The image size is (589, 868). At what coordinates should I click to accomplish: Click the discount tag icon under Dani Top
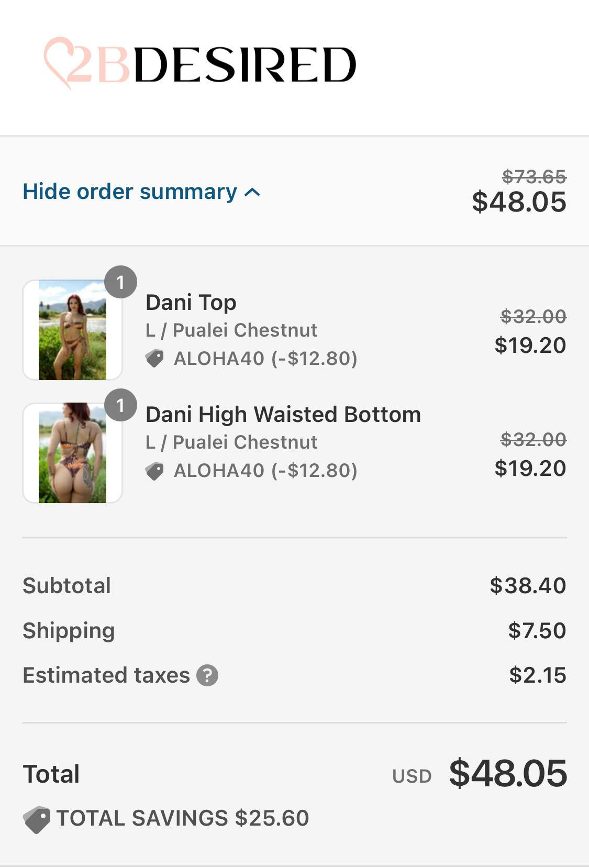pos(154,359)
